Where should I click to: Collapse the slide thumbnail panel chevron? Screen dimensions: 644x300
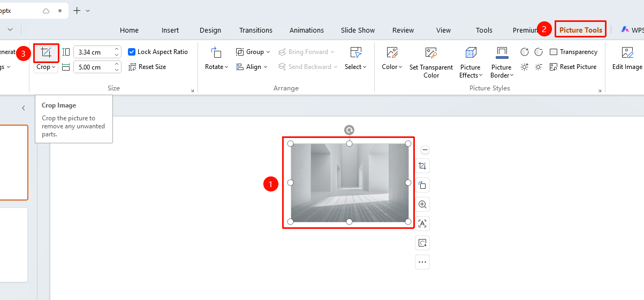[x=24, y=108]
